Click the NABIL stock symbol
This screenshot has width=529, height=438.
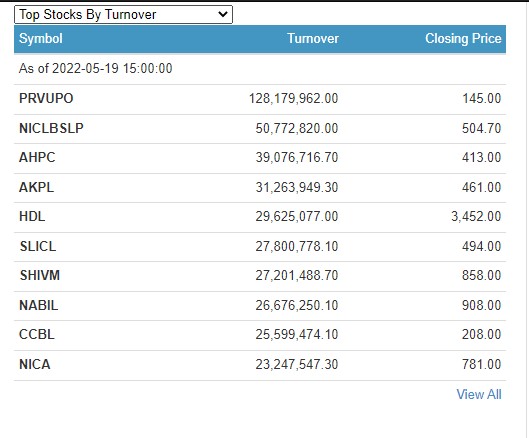(38, 305)
